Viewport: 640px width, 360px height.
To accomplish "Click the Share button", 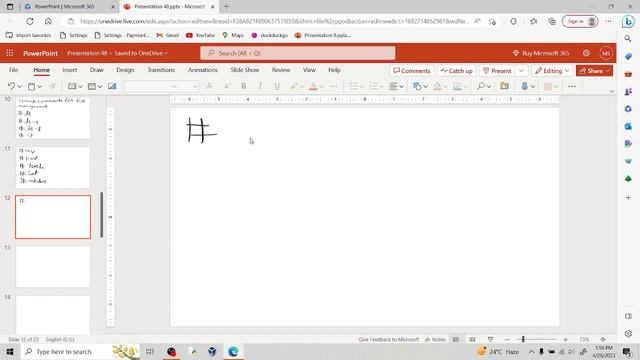I will [594, 71].
